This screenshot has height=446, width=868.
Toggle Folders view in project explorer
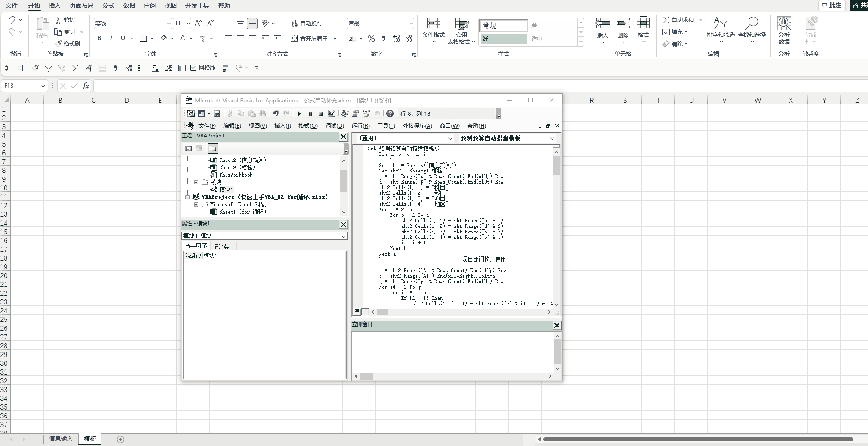pos(212,149)
